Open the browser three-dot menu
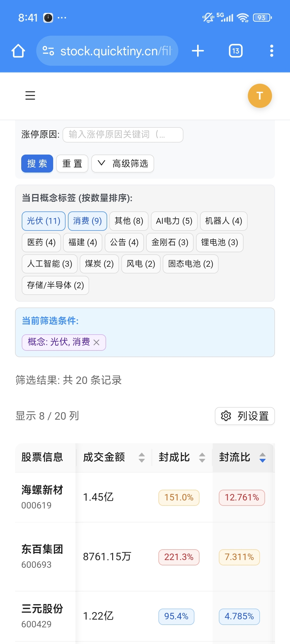290x644 pixels. [x=271, y=51]
